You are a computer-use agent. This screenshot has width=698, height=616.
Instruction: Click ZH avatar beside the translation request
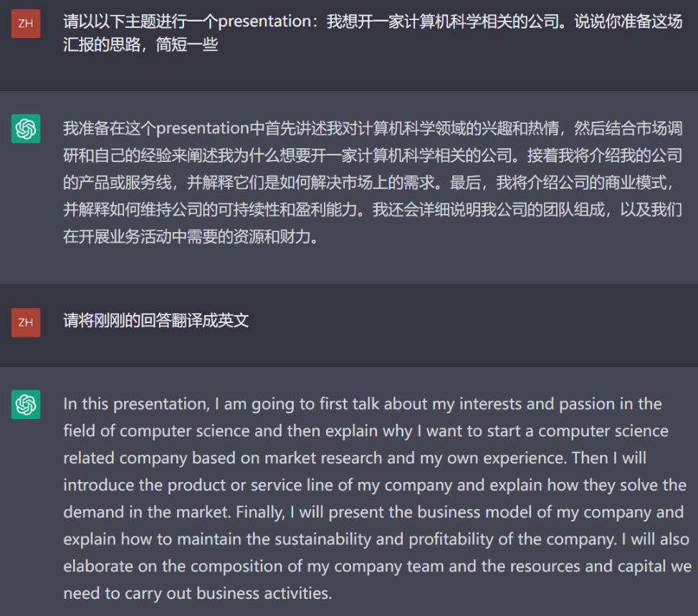(x=26, y=322)
